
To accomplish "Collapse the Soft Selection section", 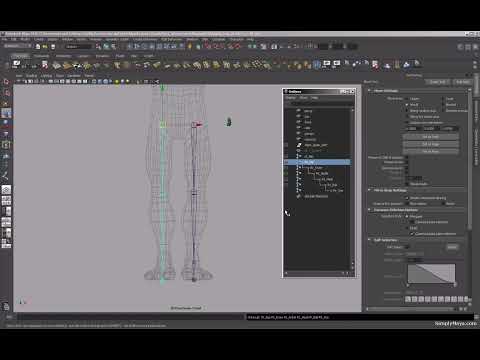I will click(x=369, y=240).
